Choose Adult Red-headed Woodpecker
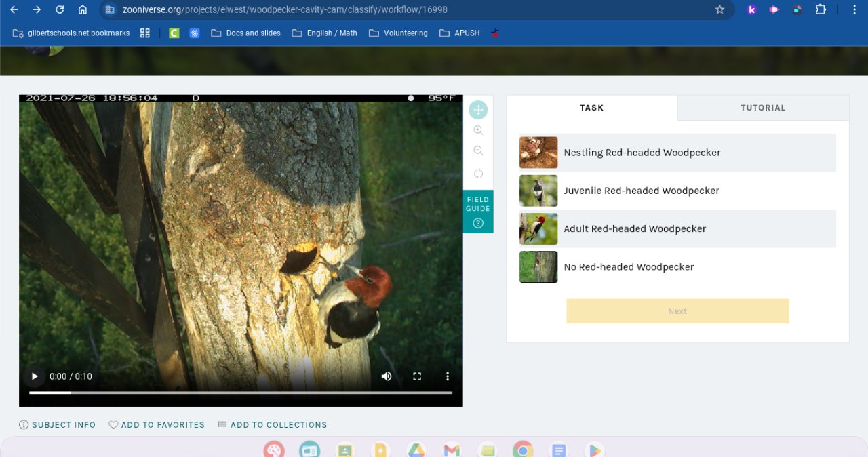This screenshot has width=868, height=457. click(677, 228)
